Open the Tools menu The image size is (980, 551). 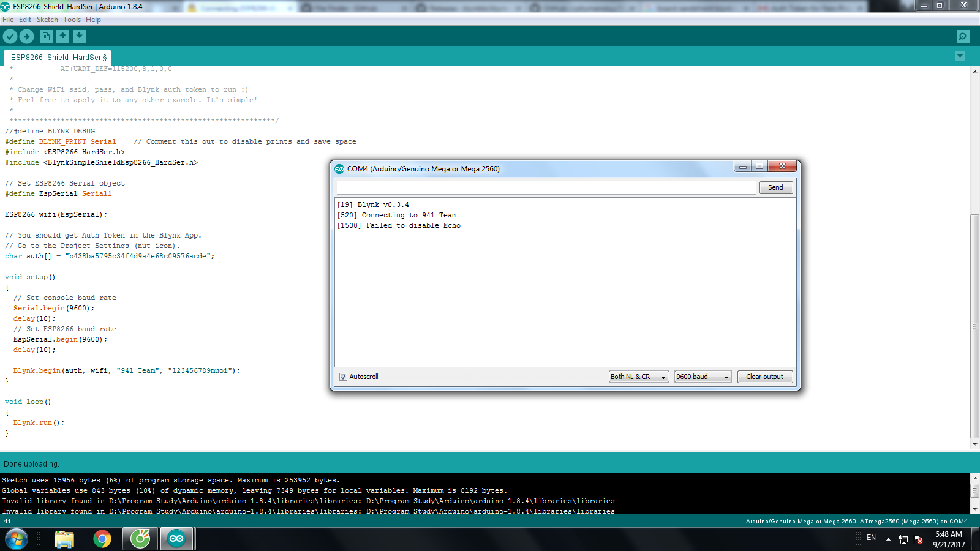tap(72, 19)
